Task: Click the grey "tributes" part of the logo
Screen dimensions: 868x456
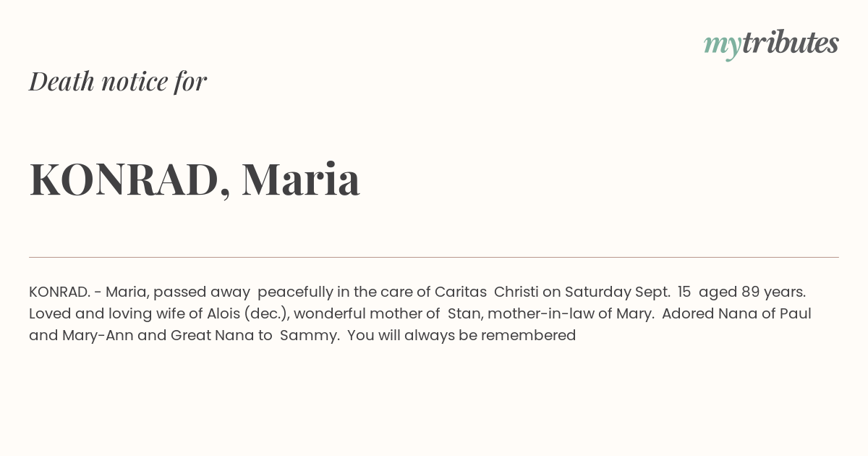Action: tap(790, 43)
